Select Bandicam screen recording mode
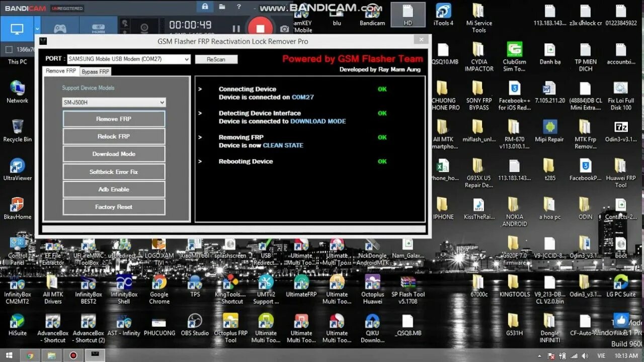 (x=17, y=29)
